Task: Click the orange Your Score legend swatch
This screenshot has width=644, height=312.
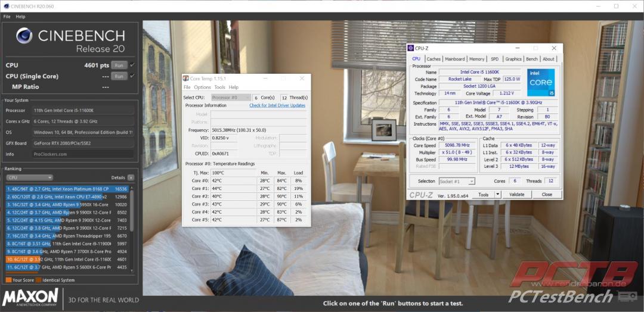Action: (x=8, y=280)
